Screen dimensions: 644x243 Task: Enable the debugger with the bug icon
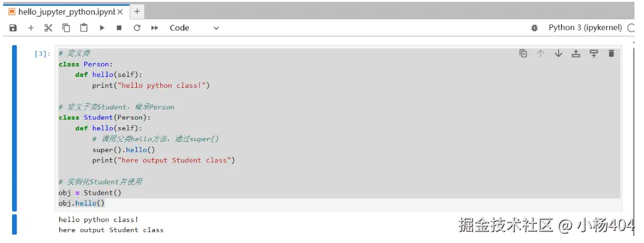click(535, 28)
